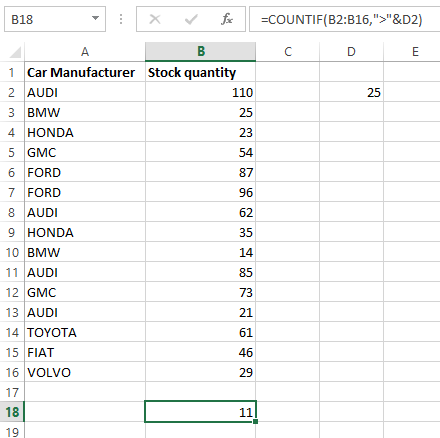
Task: Click cell with value 35
Action: pos(201,232)
